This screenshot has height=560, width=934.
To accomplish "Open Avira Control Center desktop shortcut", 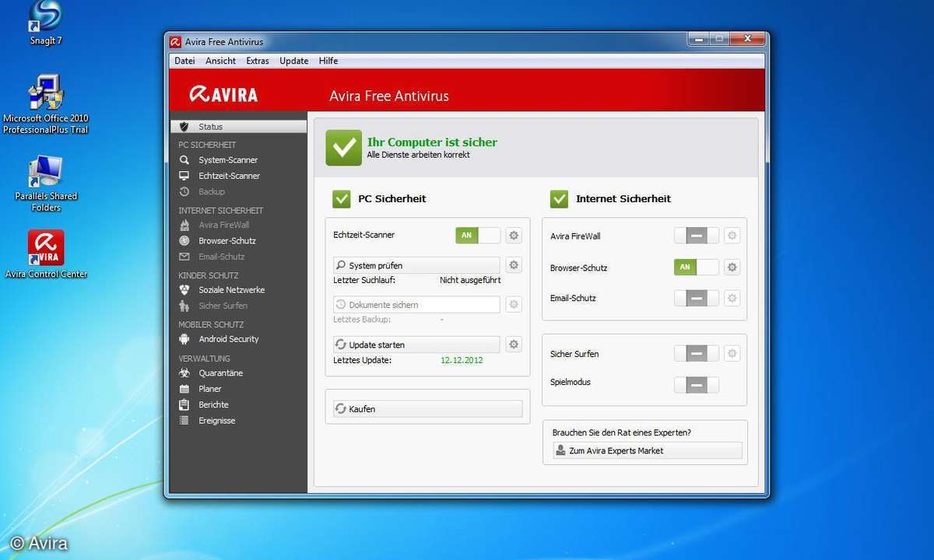I will pyautogui.click(x=46, y=254).
